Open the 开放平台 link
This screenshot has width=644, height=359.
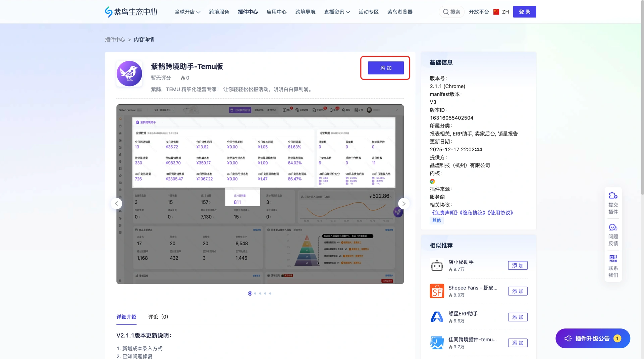[x=479, y=12]
